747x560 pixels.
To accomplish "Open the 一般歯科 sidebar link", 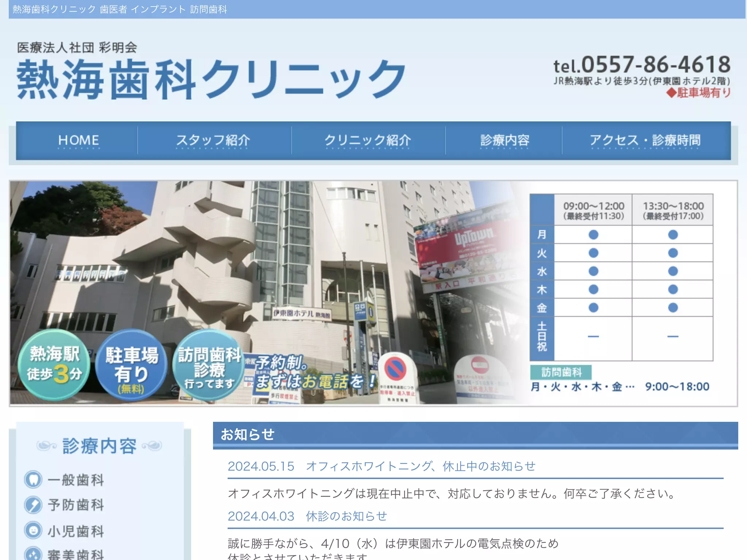I will click(76, 480).
